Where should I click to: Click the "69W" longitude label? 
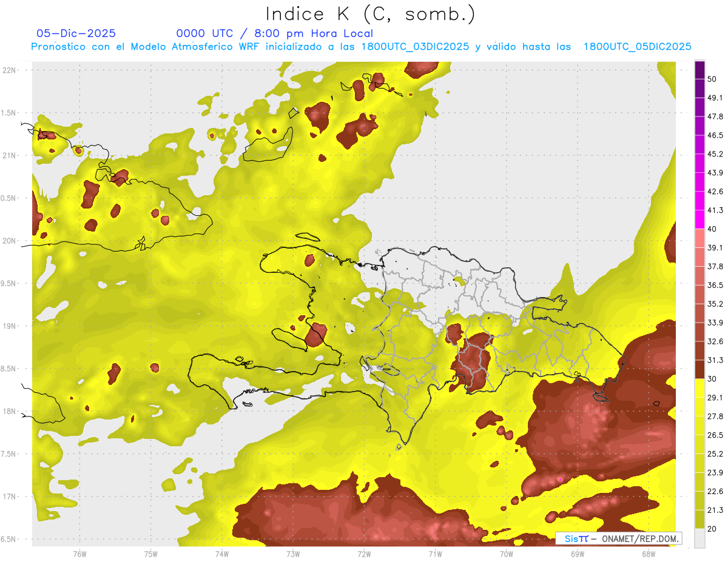coord(578,554)
